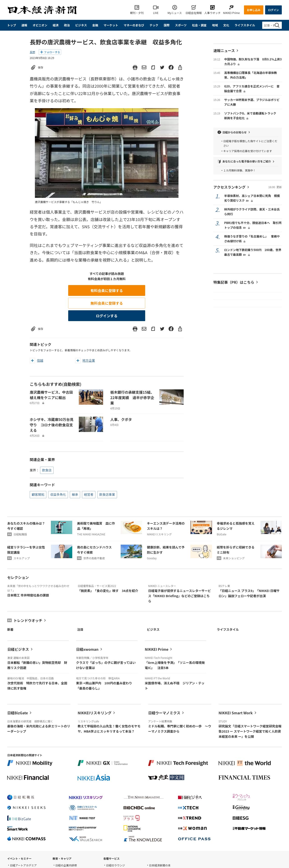Screen dimensions: 289x868
Task: Open 栃木銀行 recommended article thumbnail
Action: (x=172, y=397)
